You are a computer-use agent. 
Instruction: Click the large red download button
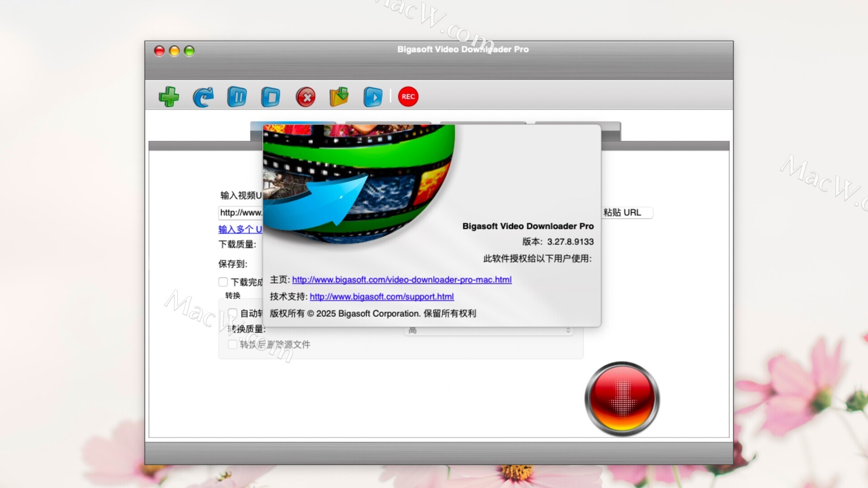pyautogui.click(x=622, y=399)
